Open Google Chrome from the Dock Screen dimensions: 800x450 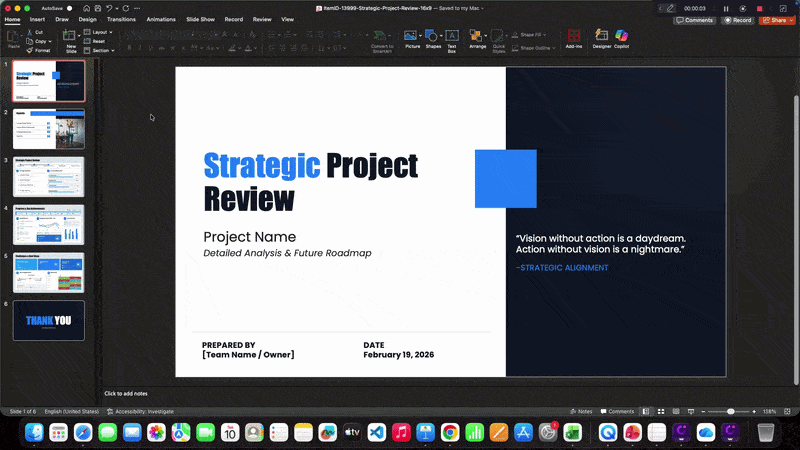[x=450, y=433]
